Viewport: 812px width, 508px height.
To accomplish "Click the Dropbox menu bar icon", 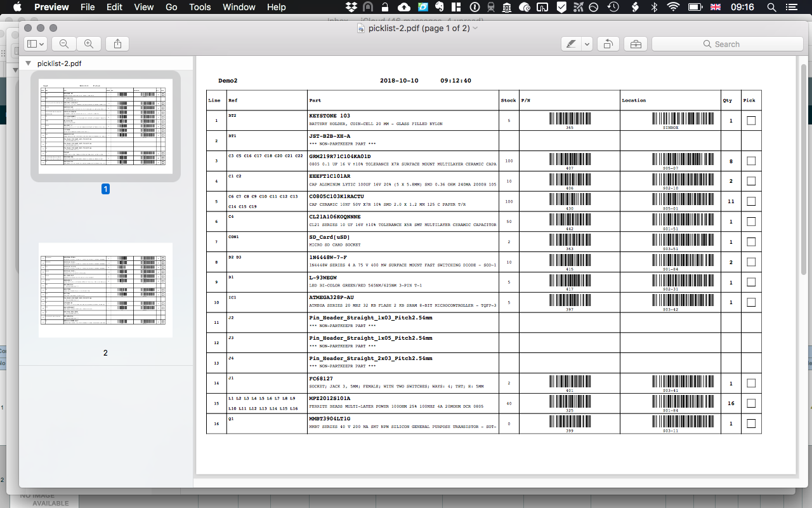I will tap(351, 7).
